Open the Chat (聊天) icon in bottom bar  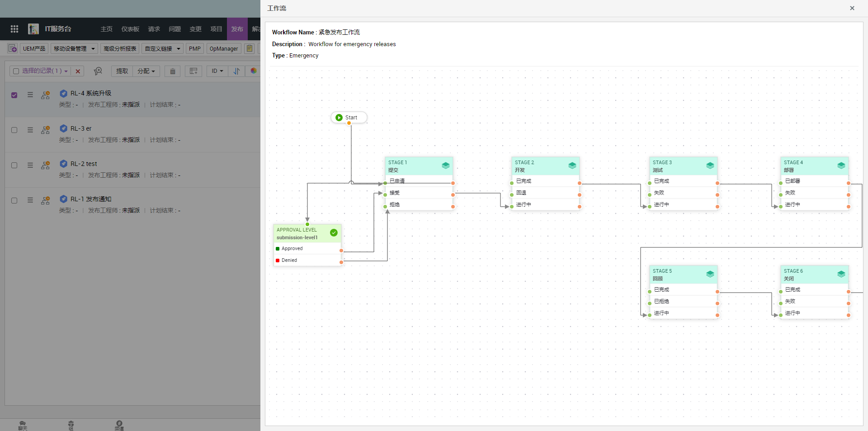[23, 425]
